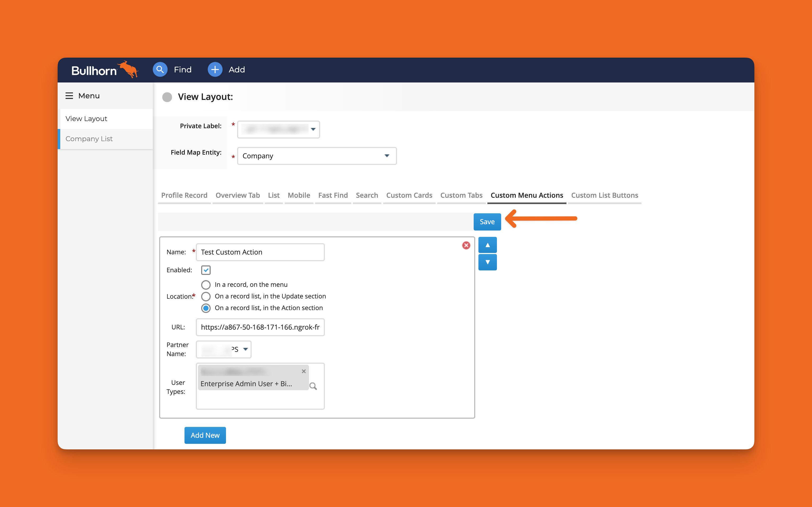Open the Custom List Buttons tab

604,195
